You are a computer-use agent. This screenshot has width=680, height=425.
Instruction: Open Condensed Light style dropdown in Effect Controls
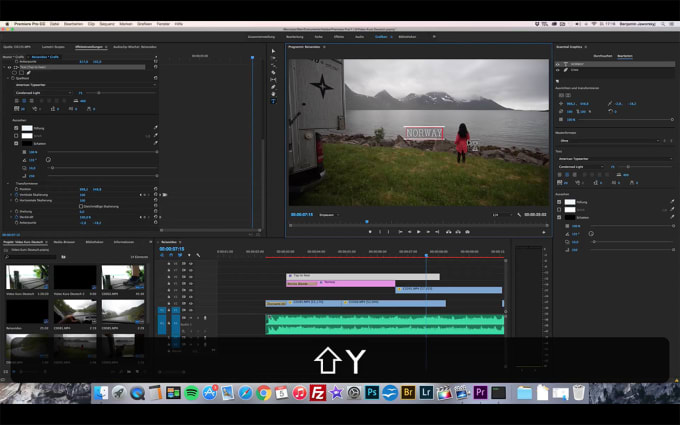click(x=43, y=93)
